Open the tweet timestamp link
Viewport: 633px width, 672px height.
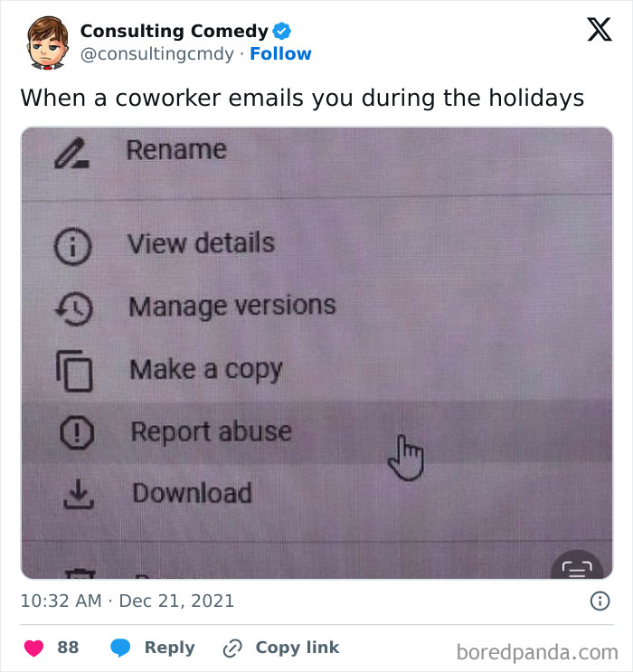coord(128,601)
